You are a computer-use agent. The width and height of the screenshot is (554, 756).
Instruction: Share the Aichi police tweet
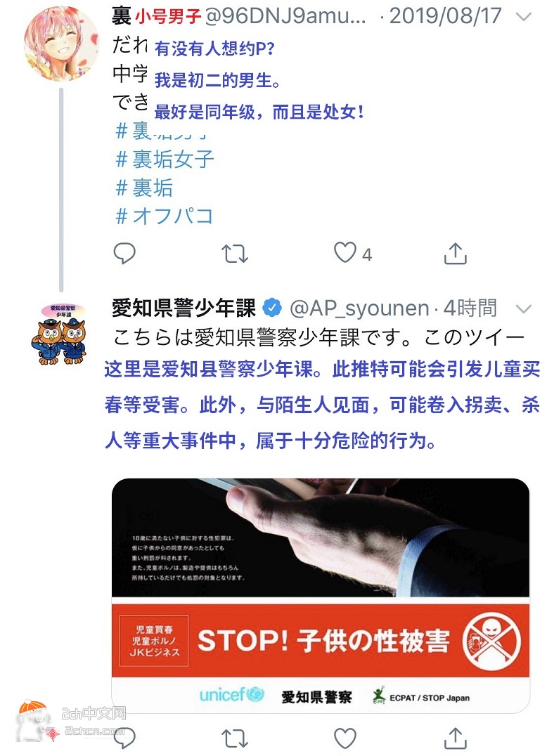(x=455, y=738)
